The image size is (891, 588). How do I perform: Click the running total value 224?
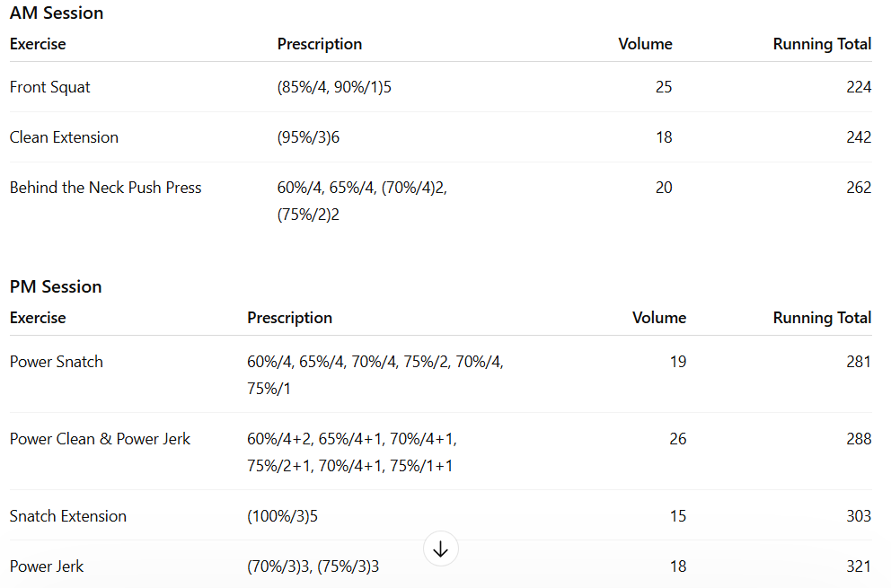[859, 87]
